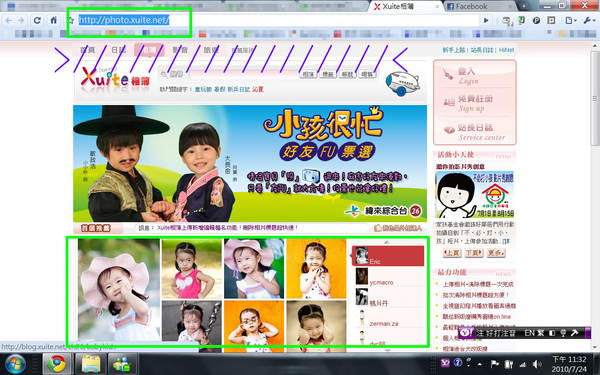This screenshot has width=600, height=375.
Task: Open the 首頁 navigation tab
Action: (88, 50)
